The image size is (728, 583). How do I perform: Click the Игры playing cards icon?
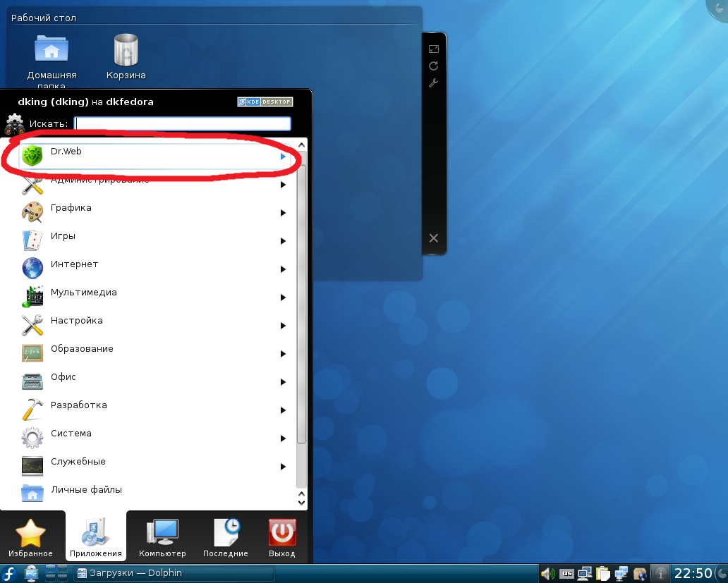coord(32,240)
